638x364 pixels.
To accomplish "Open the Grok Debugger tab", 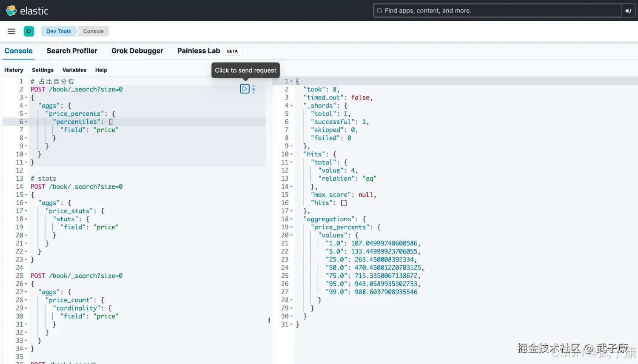I will pos(137,51).
